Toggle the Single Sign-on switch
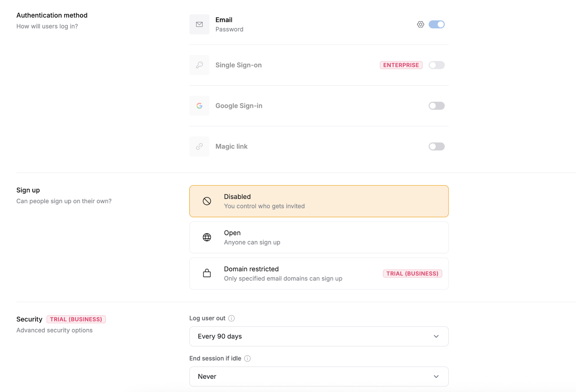Screen dimensions: 576x392 (436, 65)
